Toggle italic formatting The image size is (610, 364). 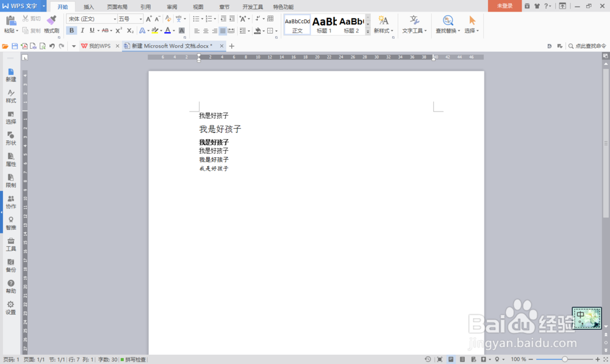82,30
